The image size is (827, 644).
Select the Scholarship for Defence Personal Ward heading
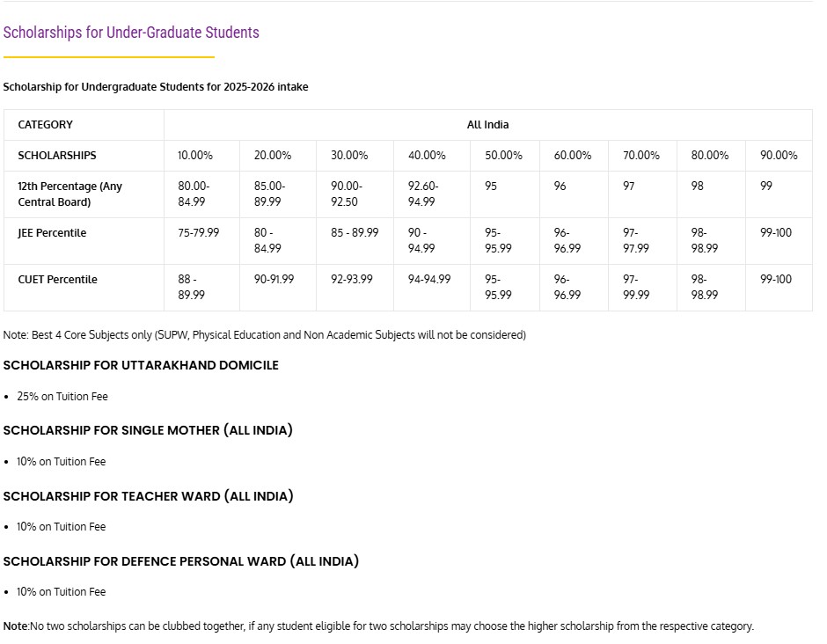pyautogui.click(x=181, y=561)
